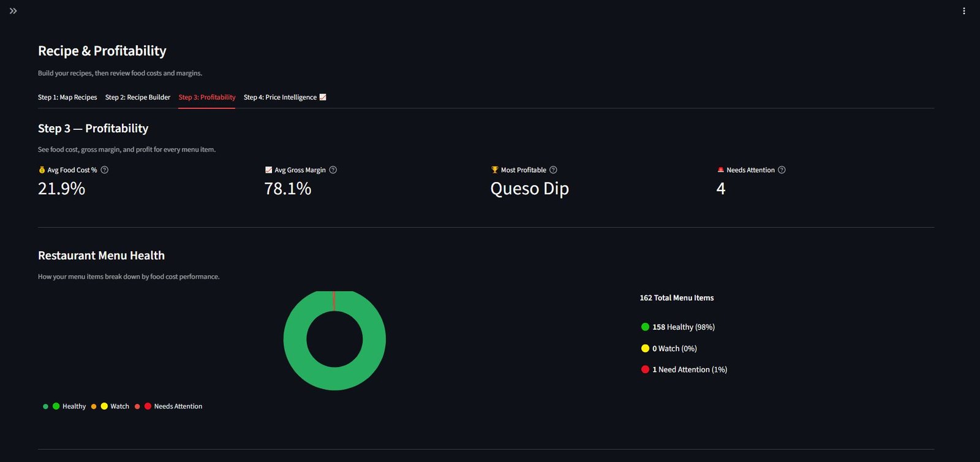
Task: Toggle the Healthy series in chart legend
Action: click(x=64, y=406)
